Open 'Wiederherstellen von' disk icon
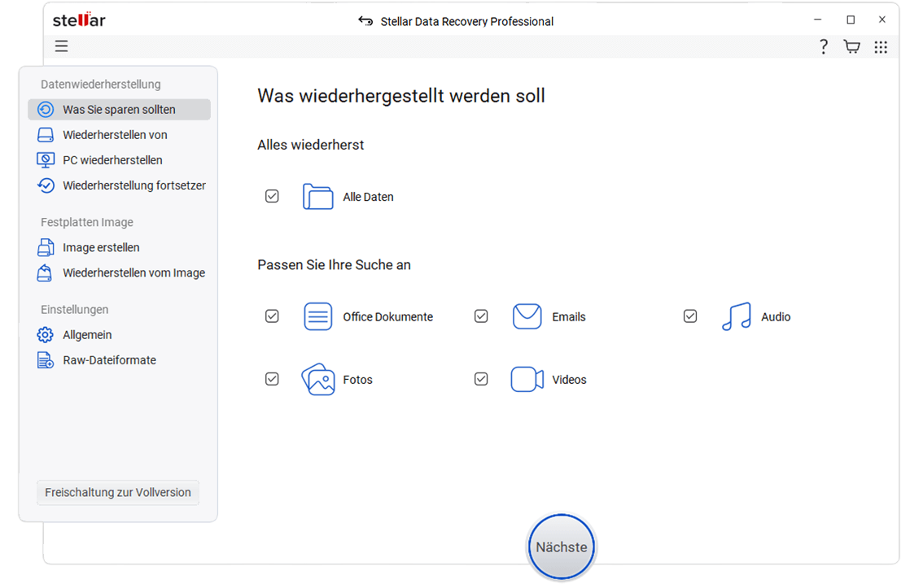The height and width of the screenshot is (588, 910). click(45, 134)
